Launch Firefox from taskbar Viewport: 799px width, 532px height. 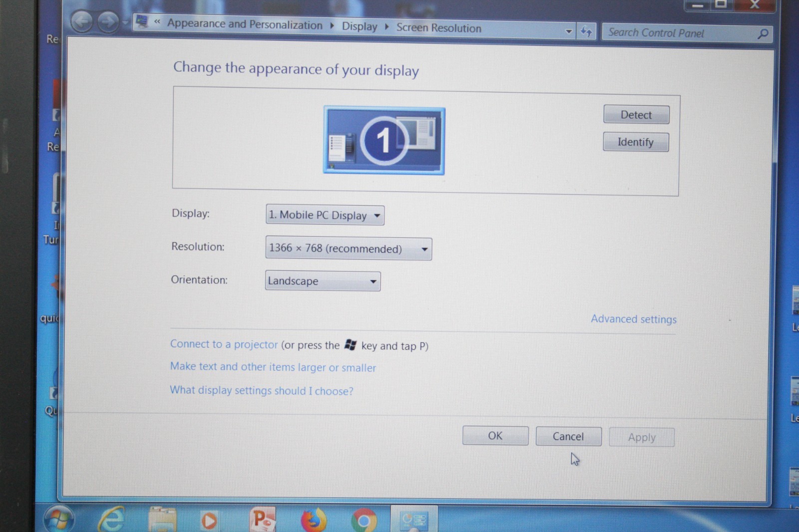tap(314, 521)
